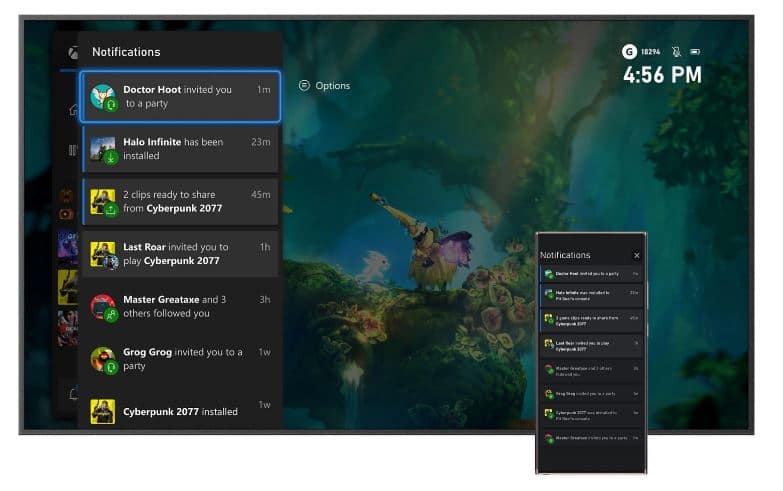Screen dimensions: 783x491
Task: Click the Halo Infinite game thumbnail icon
Action: (103, 149)
